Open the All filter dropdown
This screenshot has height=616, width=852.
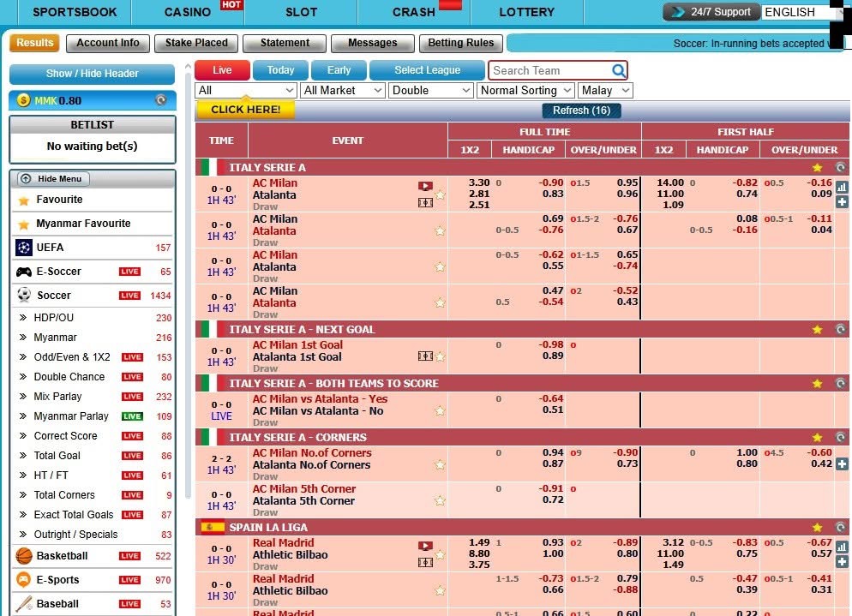pos(246,90)
